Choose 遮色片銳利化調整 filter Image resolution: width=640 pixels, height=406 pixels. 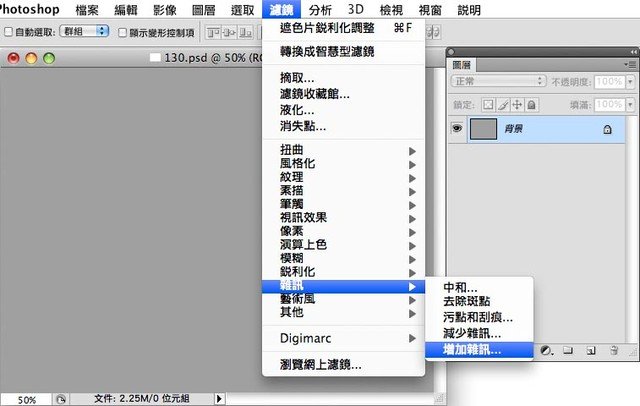coord(343,28)
